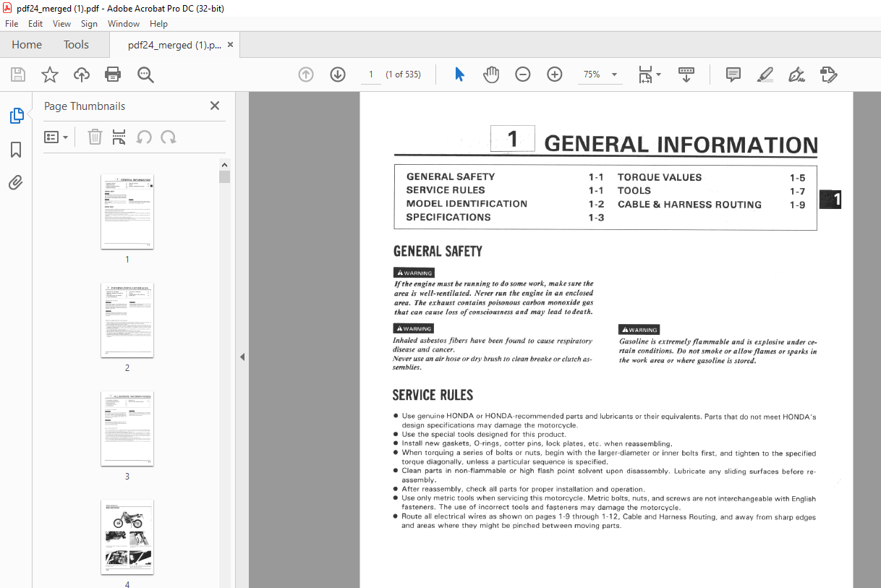Zoom out with minus icon
The width and height of the screenshot is (881, 588).
pyautogui.click(x=523, y=74)
